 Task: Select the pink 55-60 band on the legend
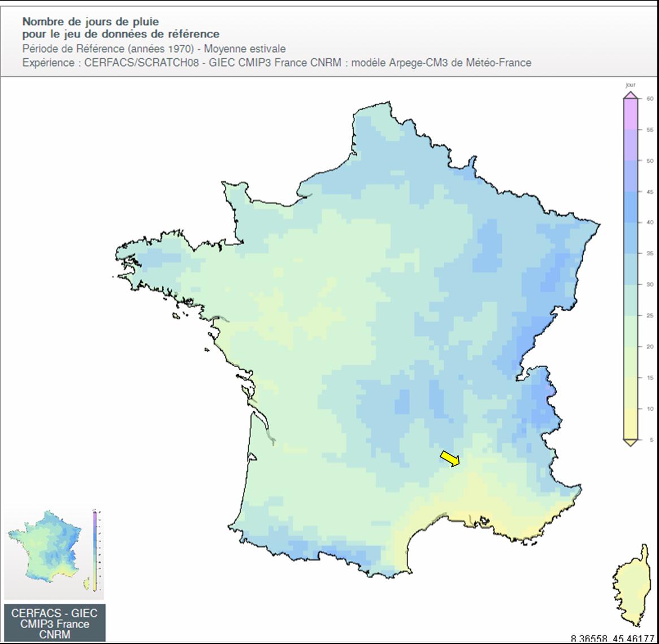(630, 115)
